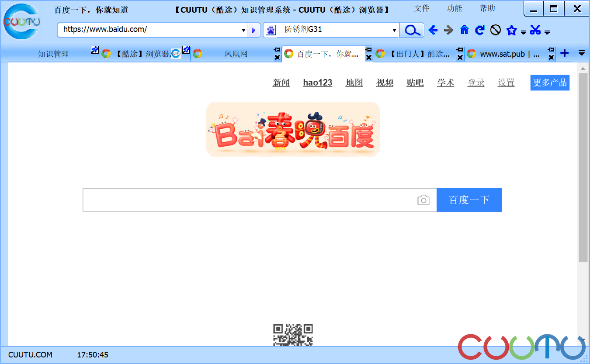The width and height of the screenshot is (590, 364).
Task: Click the Baidu 春晚 logo banner
Action: 293,129
